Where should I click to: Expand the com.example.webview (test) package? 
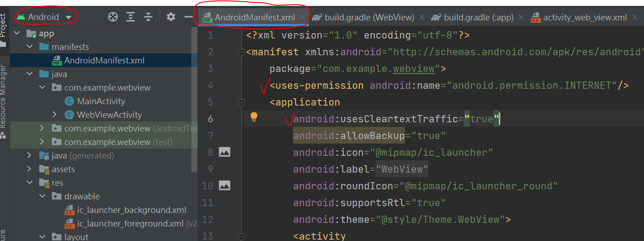[x=43, y=142]
